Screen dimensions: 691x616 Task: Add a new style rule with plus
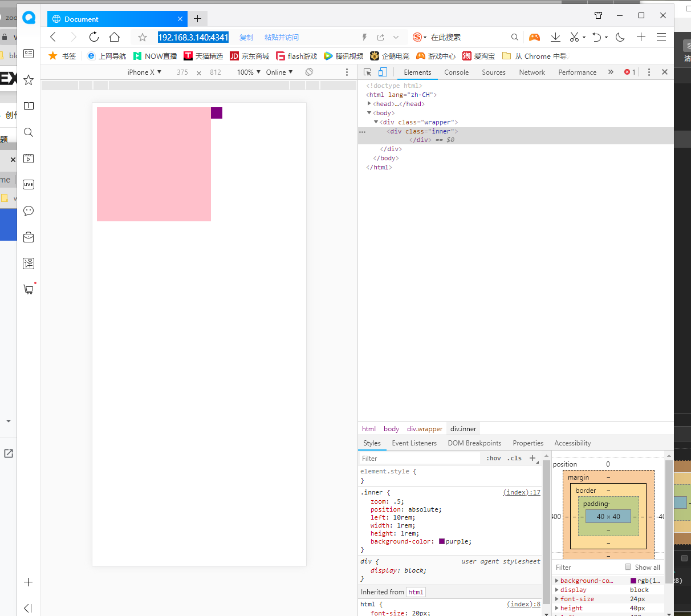533,458
